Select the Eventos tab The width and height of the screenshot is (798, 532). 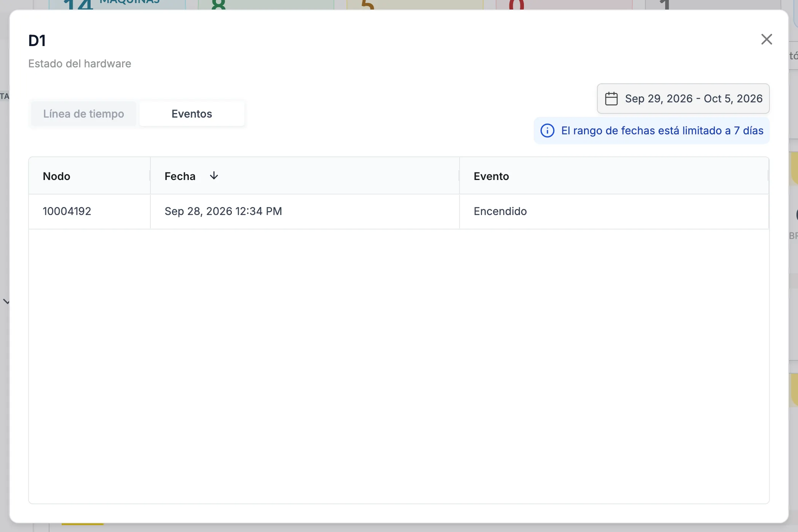pyautogui.click(x=192, y=114)
